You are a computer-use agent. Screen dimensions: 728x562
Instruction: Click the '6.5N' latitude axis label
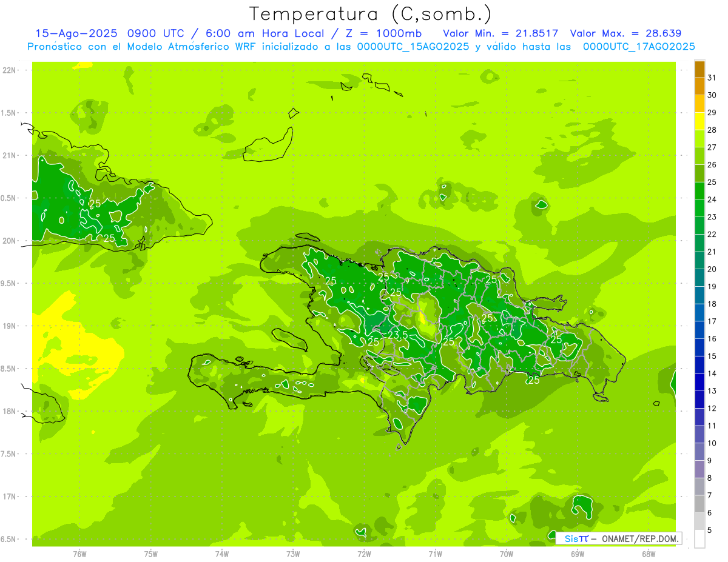tap(9, 539)
